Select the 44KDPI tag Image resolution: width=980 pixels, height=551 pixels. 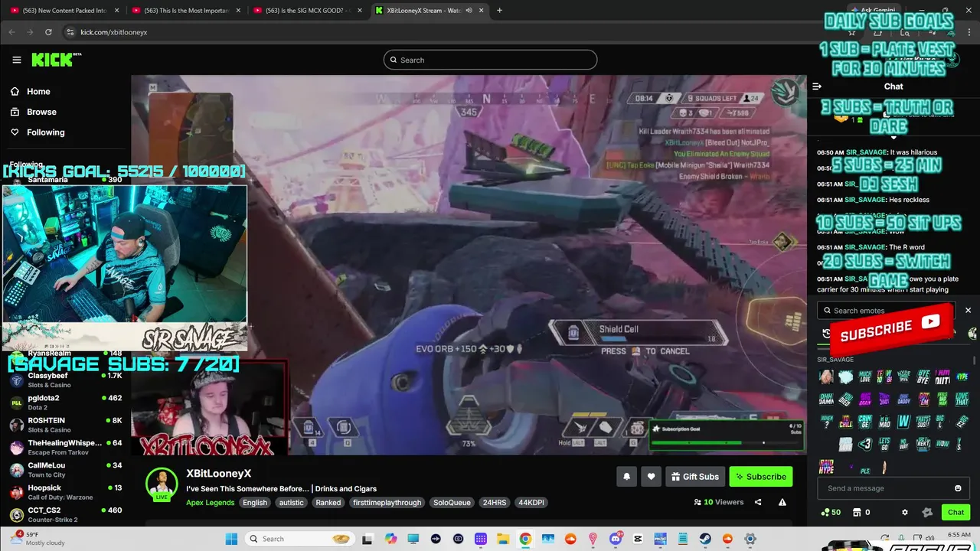tap(531, 503)
